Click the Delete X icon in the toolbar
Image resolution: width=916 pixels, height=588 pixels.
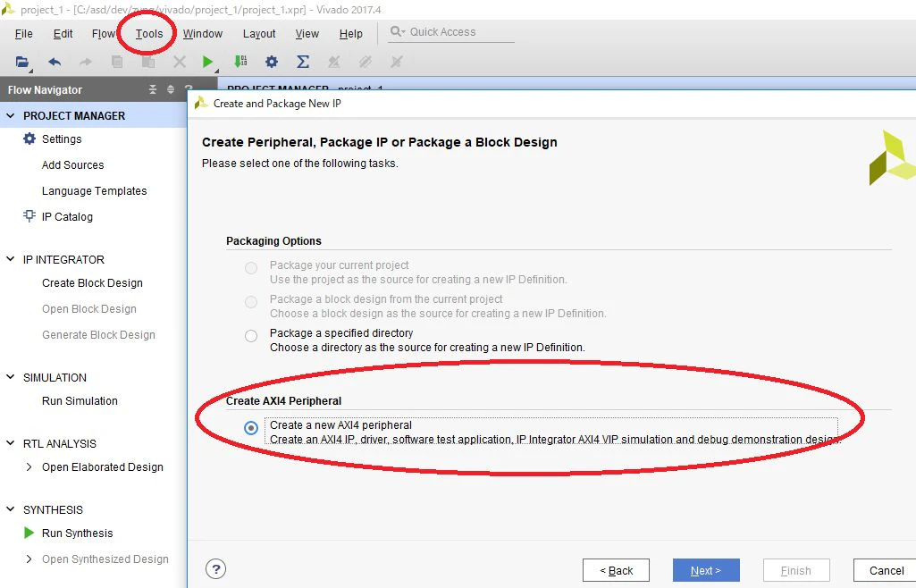180,62
